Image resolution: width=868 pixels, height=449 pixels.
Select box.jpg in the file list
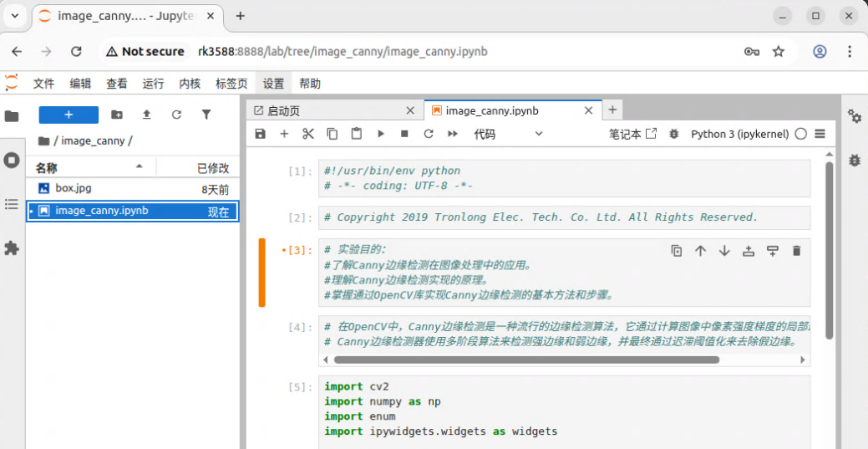[133, 188]
